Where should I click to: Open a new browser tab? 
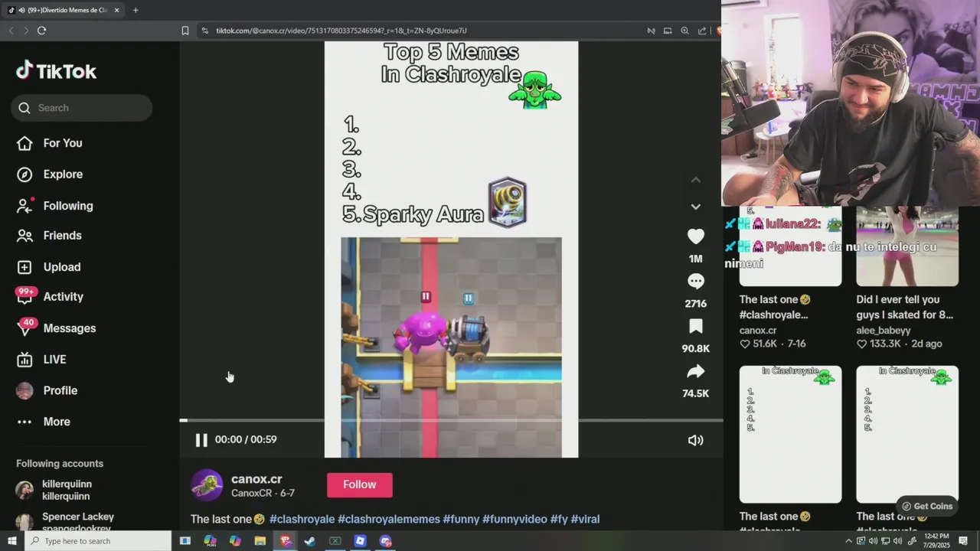(x=136, y=10)
